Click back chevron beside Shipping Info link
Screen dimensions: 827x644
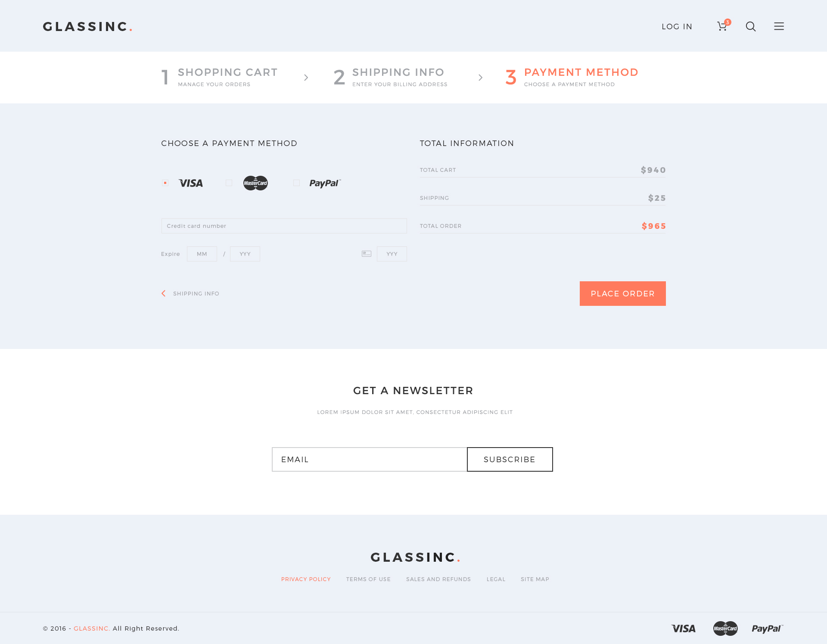click(164, 293)
